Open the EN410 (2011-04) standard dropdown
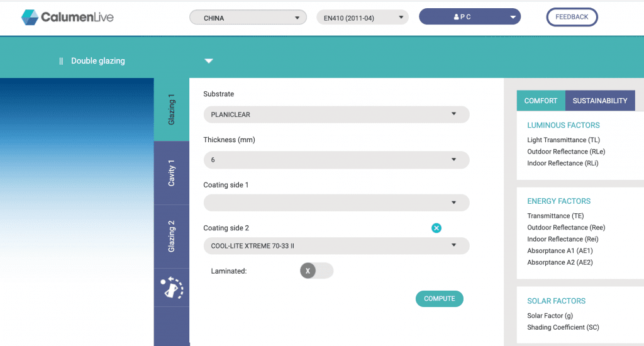 click(x=362, y=18)
